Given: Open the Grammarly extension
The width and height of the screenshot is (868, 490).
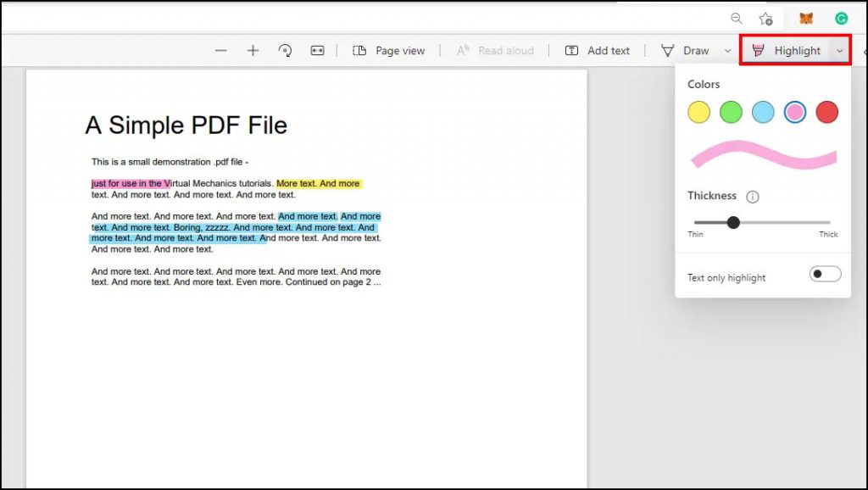Looking at the screenshot, I should 841,17.
